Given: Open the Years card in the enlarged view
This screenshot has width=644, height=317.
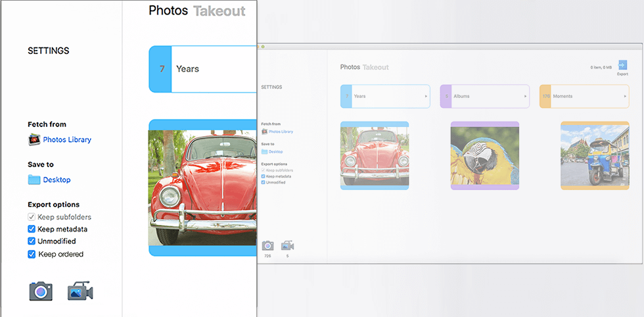Looking at the screenshot, I should (203, 69).
